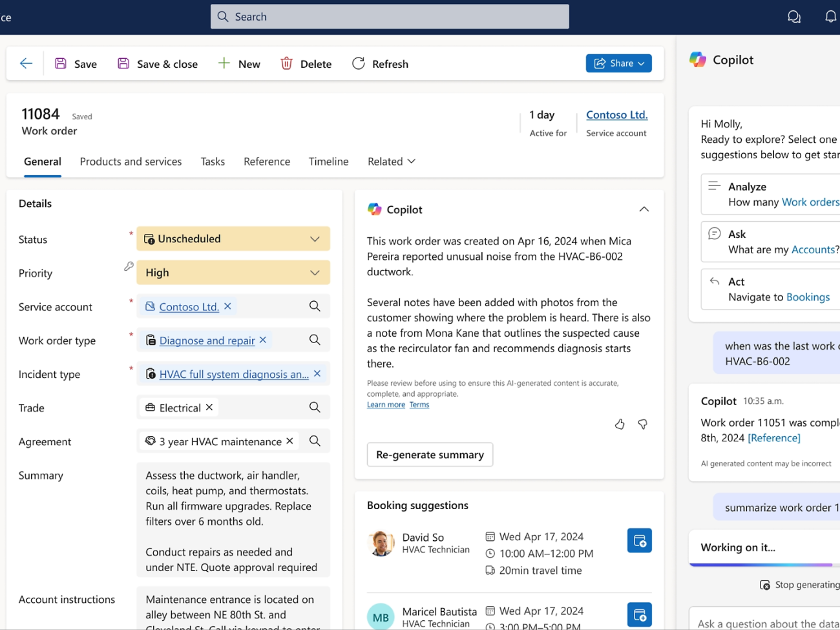Open the chat icon in header

click(794, 17)
